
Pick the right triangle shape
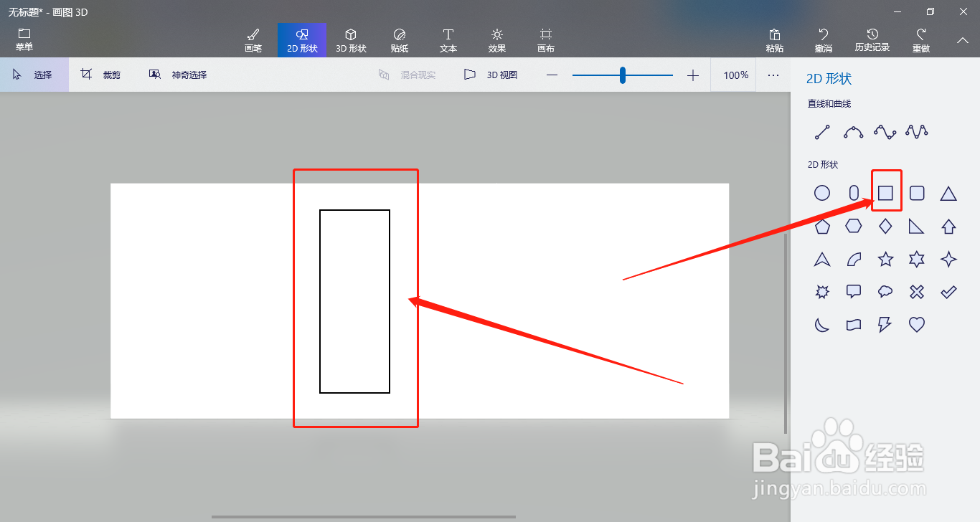(917, 227)
